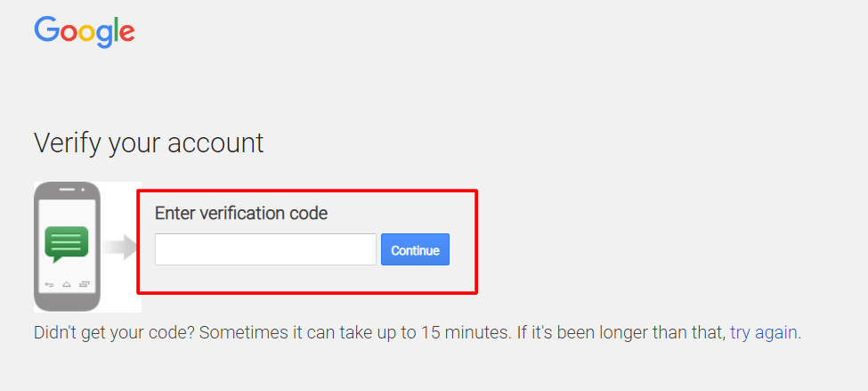
Task: Click the 'Enter verification code' label
Action: coord(241,214)
